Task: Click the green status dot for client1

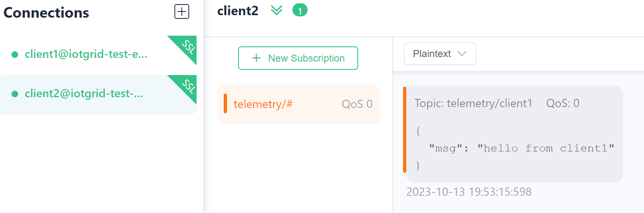Action: [15, 54]
